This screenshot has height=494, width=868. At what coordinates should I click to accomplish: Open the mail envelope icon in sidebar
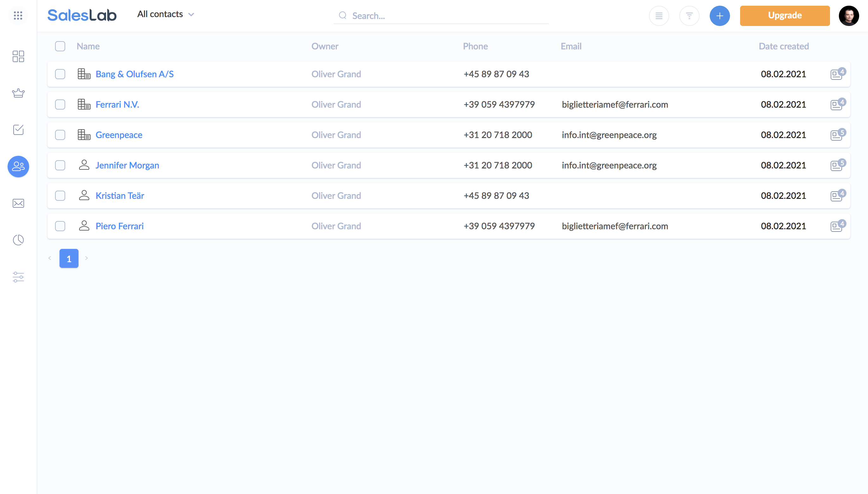tap(18, 203)
